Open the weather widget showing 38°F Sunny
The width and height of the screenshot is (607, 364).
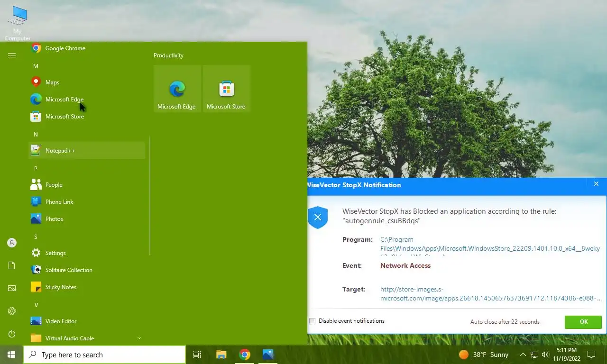484,355
